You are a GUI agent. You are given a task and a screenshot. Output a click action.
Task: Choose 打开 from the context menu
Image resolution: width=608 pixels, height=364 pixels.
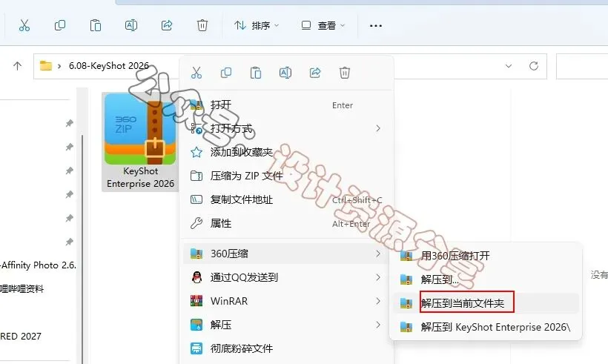pos(287,105)
